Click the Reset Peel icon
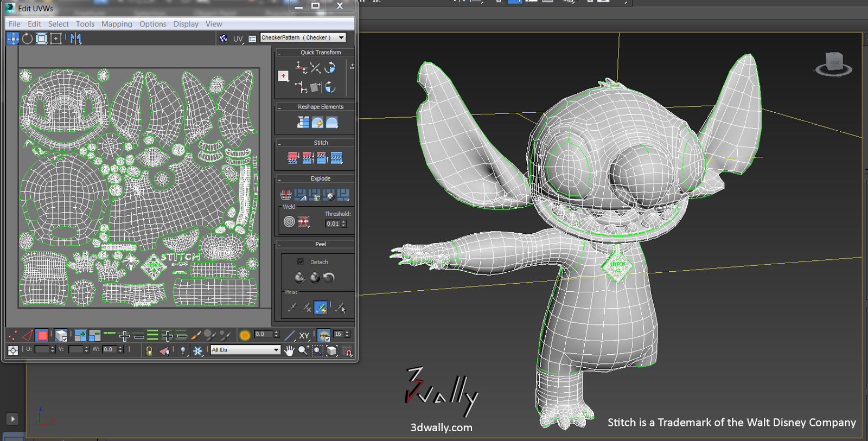 329,278
